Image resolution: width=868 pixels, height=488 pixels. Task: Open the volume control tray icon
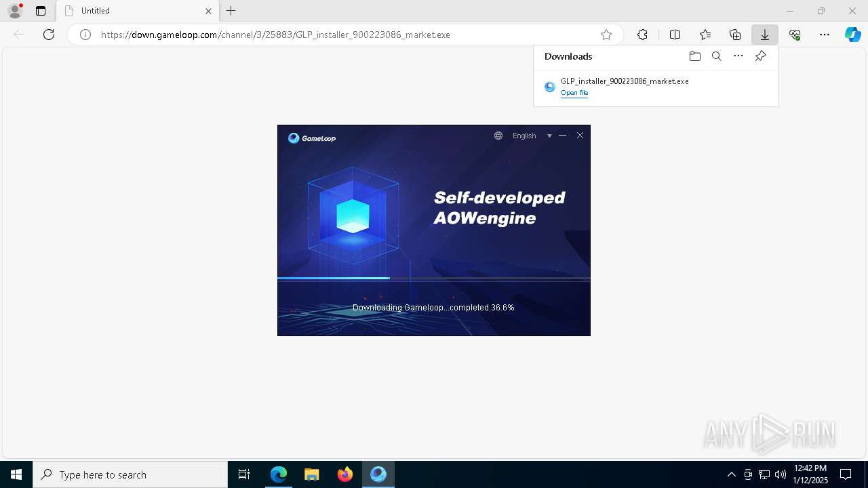(x=781, y=474)
